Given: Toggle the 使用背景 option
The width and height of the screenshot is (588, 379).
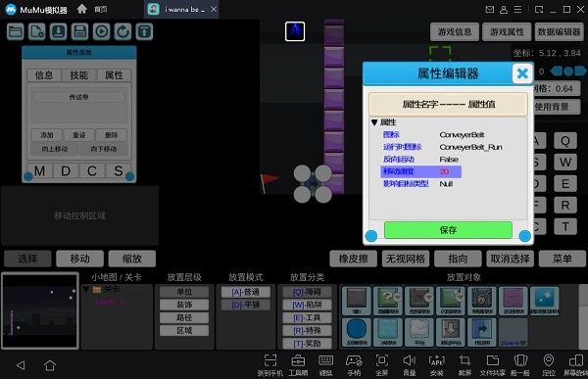Looking at the screenshot, I should (x=556, y=107).
